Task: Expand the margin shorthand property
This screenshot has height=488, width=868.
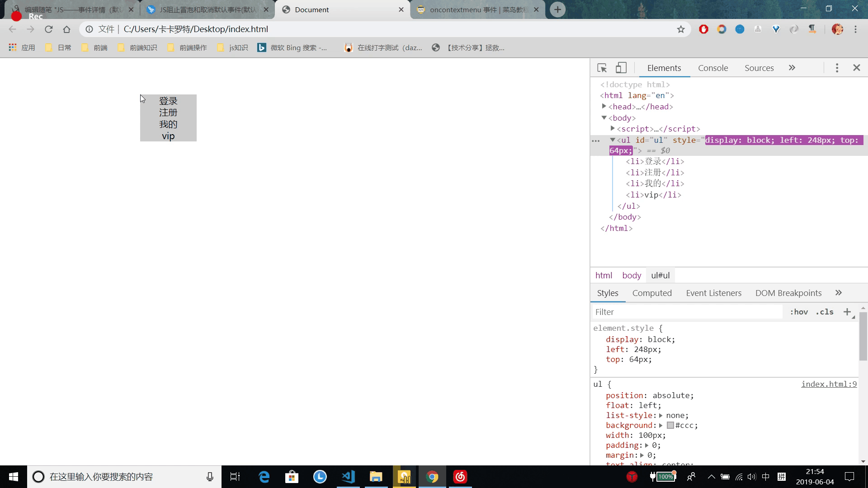Action: 642,455
